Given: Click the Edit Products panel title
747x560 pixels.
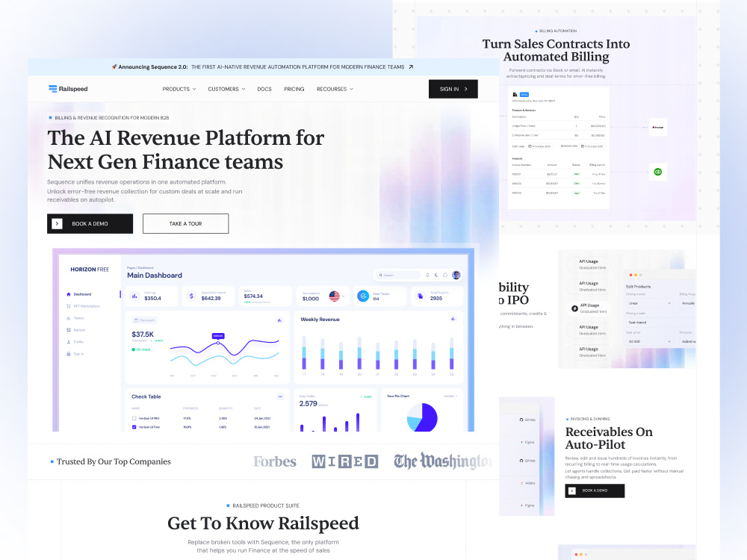Looking at the screenshot, I should 638,287.
